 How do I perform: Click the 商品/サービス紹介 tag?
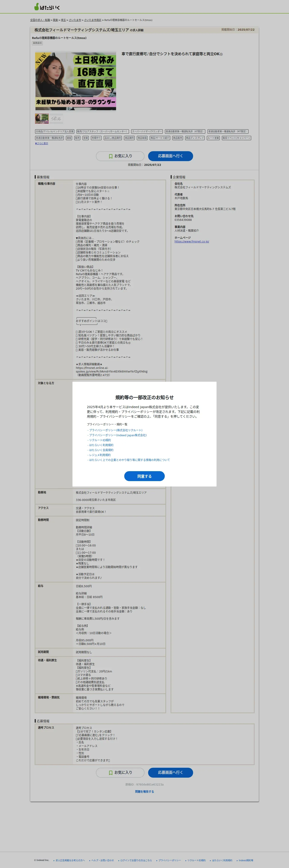160,138
